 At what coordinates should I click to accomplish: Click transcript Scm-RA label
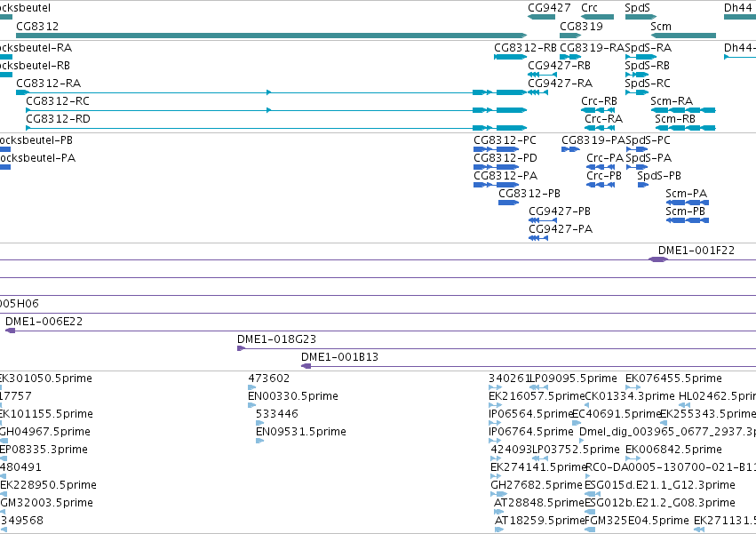tap(672, 100)
